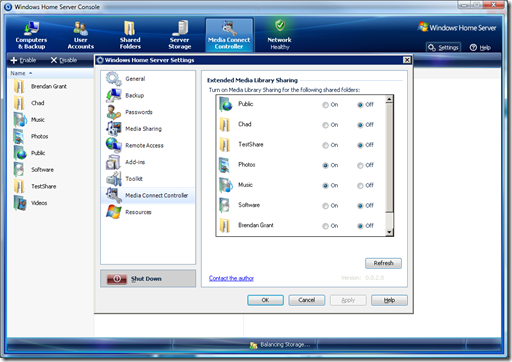
Task: Click the General settings gear icon
Action: (114, 79)
